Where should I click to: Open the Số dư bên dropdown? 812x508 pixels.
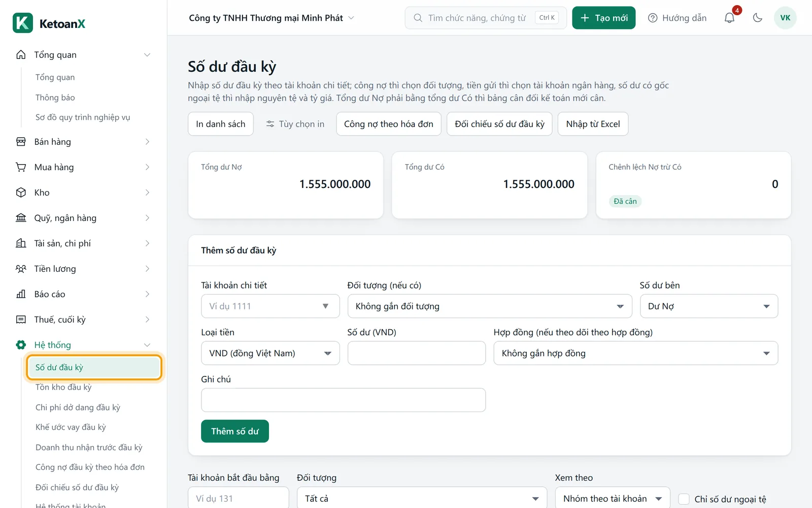tap(709, 306)
